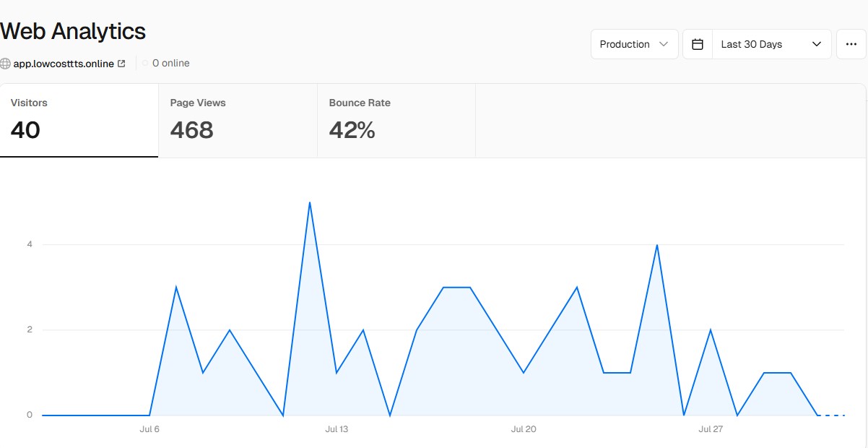Open the three-dot more options menu
Image resolution: width=868 pixels, height=448 pixels.
click(851, 44)
